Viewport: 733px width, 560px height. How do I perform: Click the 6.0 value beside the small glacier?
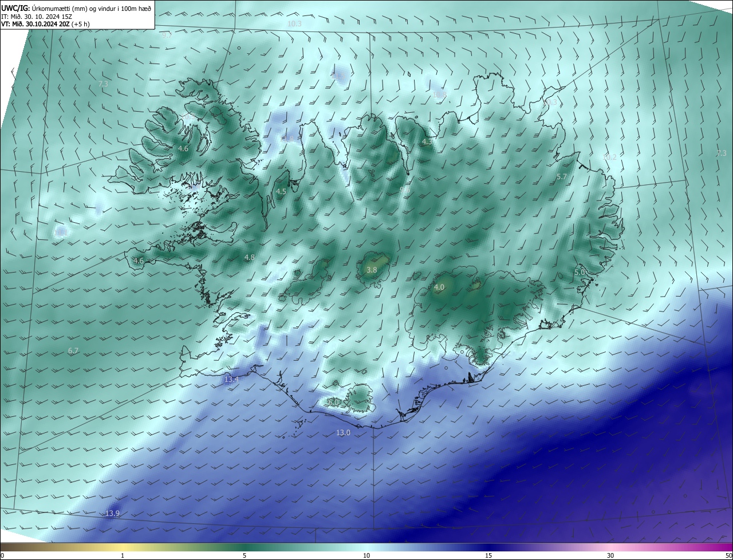pyautogui.click(x=334, y=403)
